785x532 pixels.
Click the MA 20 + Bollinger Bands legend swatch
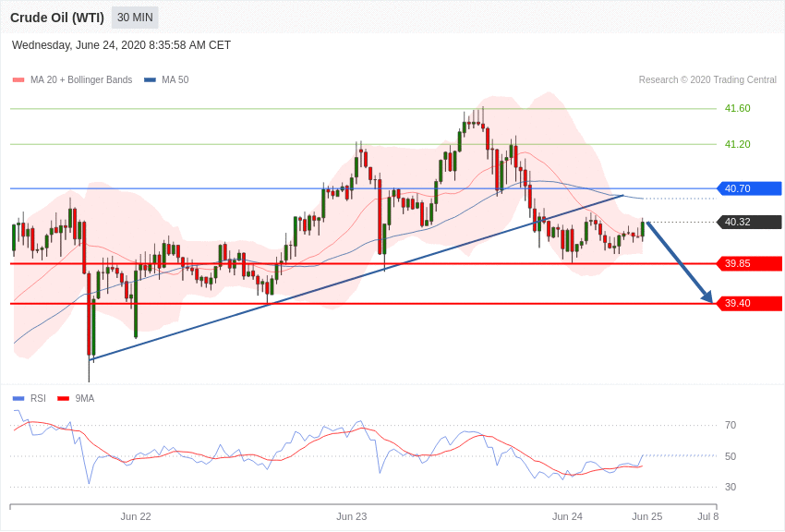pyautogui.click(x=18, y=79)
